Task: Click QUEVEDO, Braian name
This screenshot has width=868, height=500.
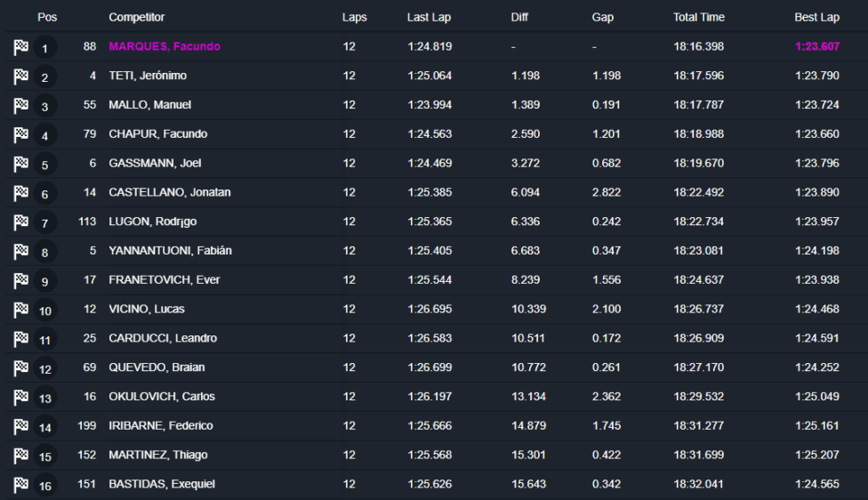Action: coord(157,367)
